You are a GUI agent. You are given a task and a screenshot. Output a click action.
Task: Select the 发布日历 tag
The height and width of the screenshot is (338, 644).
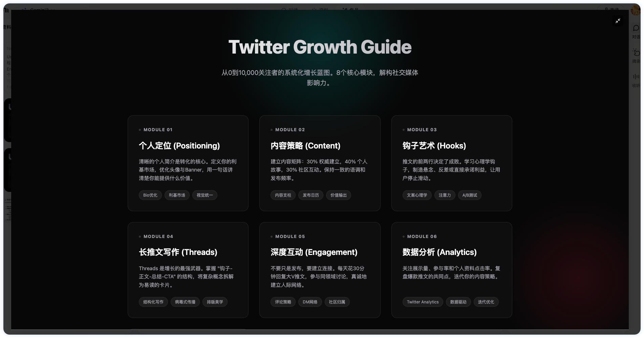(x=311, y=195)
